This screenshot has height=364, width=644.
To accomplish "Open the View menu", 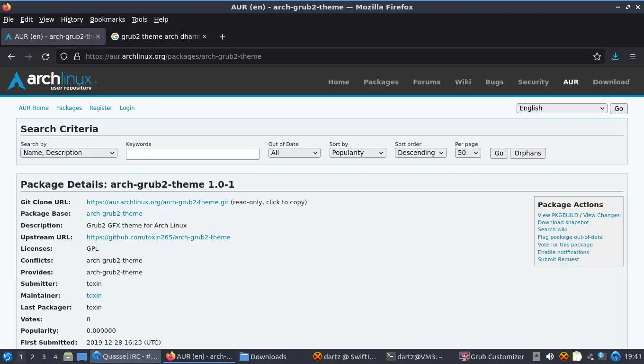I will pyautogui.click(x=46, y=19).
